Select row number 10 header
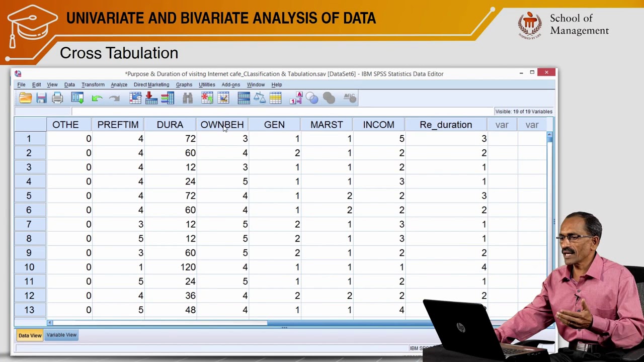This screenshot has width=644, height=362. point(29,267)
